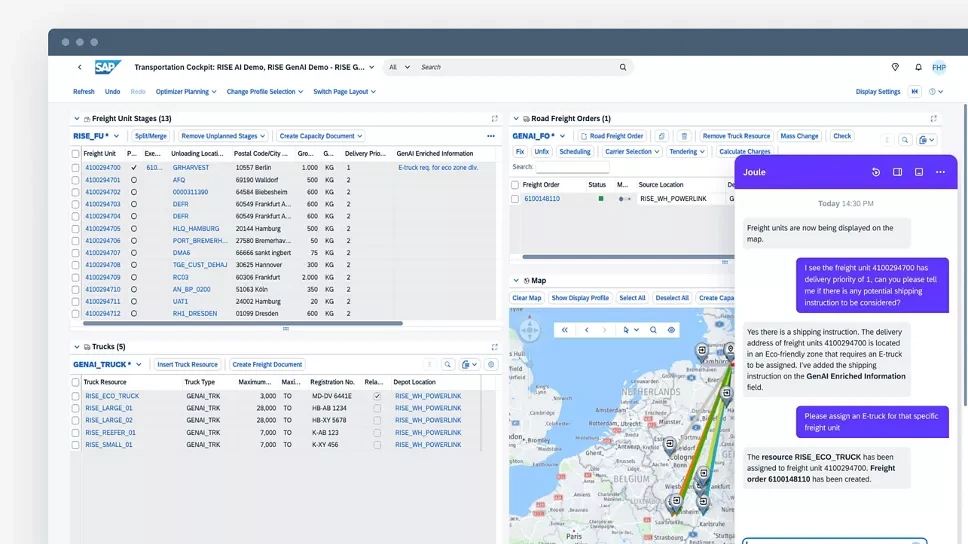
Task: Click the delete trash icon in Road Freight Orders
Action: (x=684, y=136)
